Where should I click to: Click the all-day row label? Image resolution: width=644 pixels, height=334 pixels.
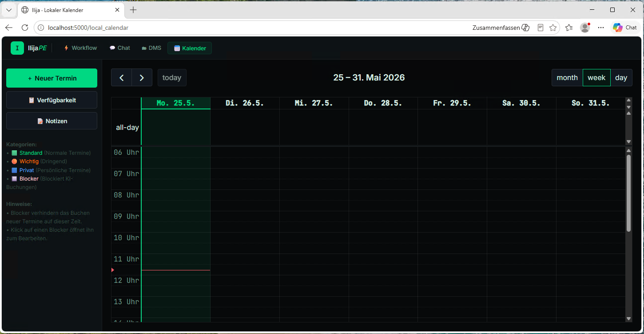tap(127, 128)
